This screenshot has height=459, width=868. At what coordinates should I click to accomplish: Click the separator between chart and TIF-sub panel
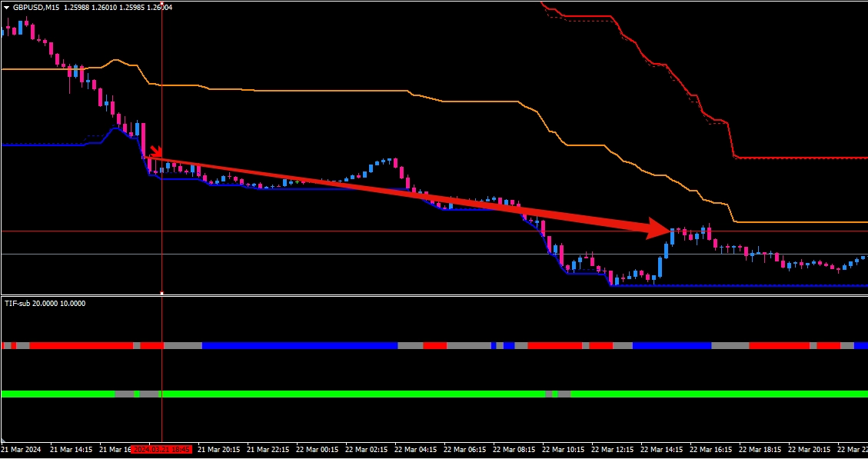click(434, 295)
